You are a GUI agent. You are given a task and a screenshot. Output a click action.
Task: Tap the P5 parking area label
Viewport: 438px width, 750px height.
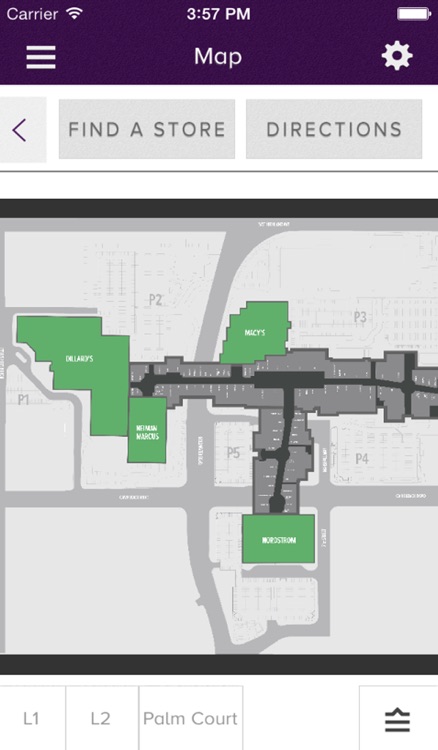(x=233, y=452)
